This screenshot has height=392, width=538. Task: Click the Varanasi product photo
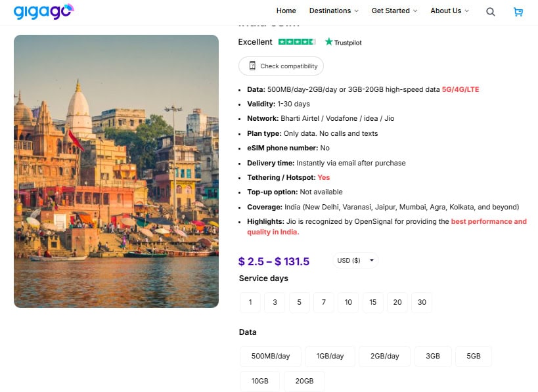(x=116, y=171)
